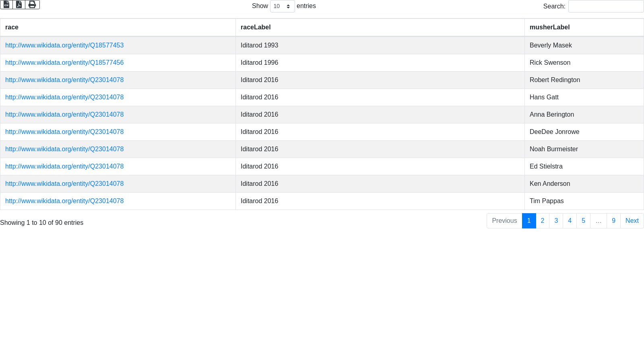Viewport: 644px width, 362px height.
Task: Focus the Search input box
Action: click(606, 6)
